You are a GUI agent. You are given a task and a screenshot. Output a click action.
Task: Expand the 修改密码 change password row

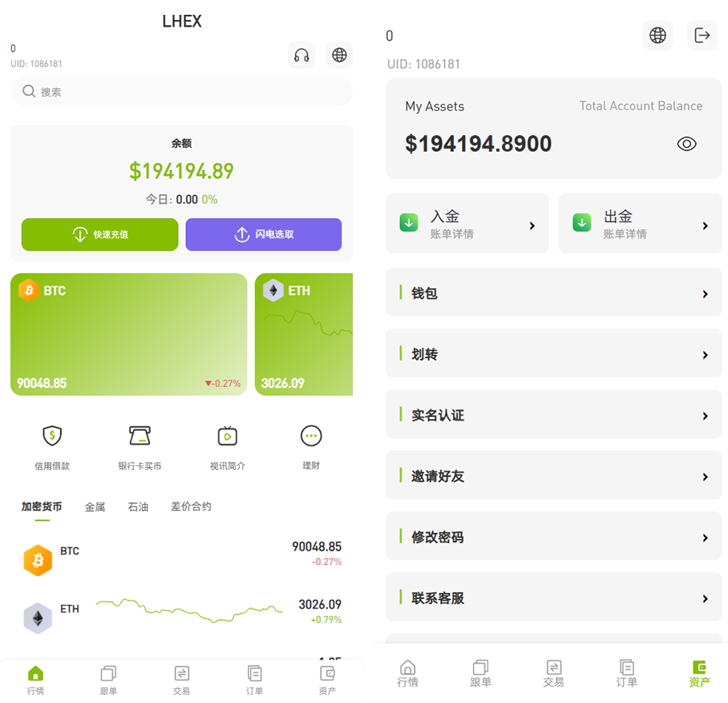(553, 537)
